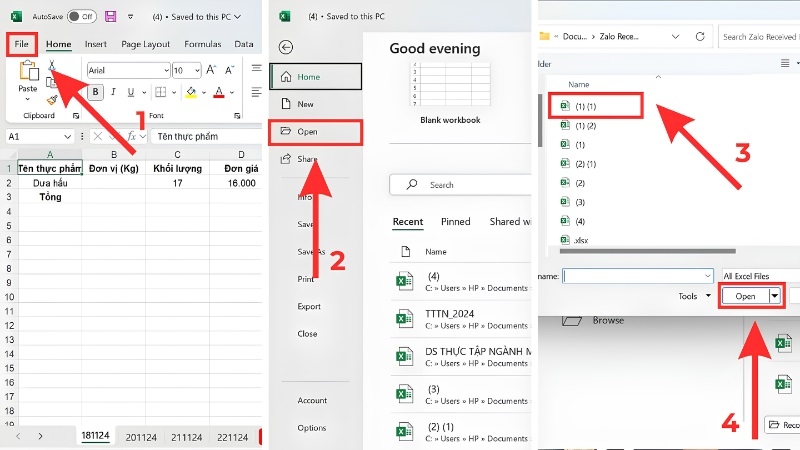Open the Page Layout ribbon tab
Viewport: 800px width, 450px height.
(x=145, y=44)
